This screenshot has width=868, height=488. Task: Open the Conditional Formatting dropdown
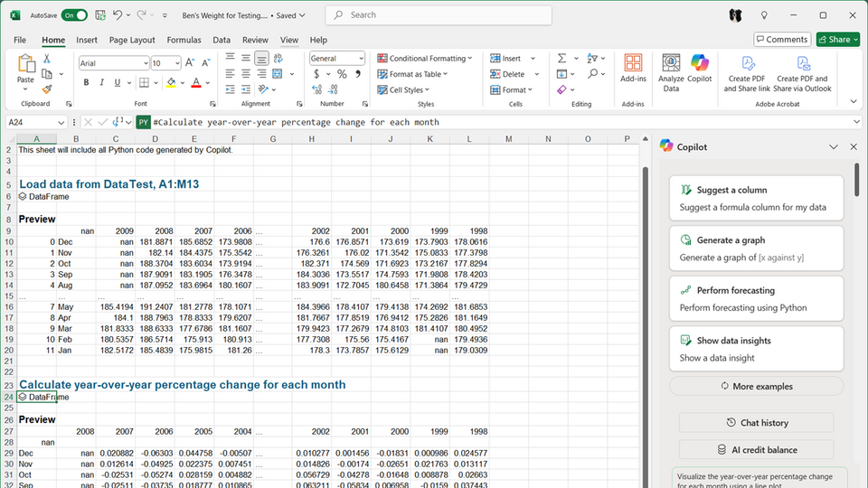425,59
